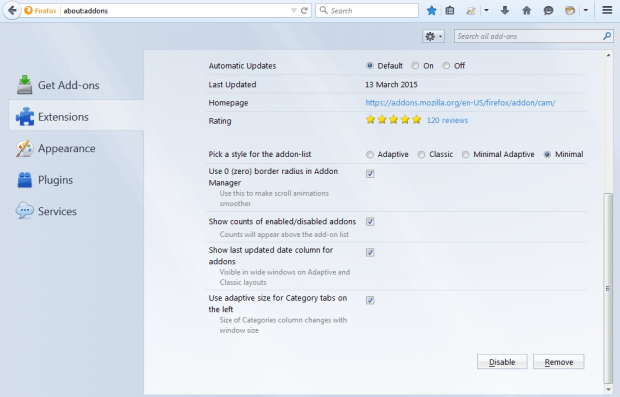This screenshot has width=620, height=397.
Task: Click the vertical scrollbar thumb
Action: [608, 288]
